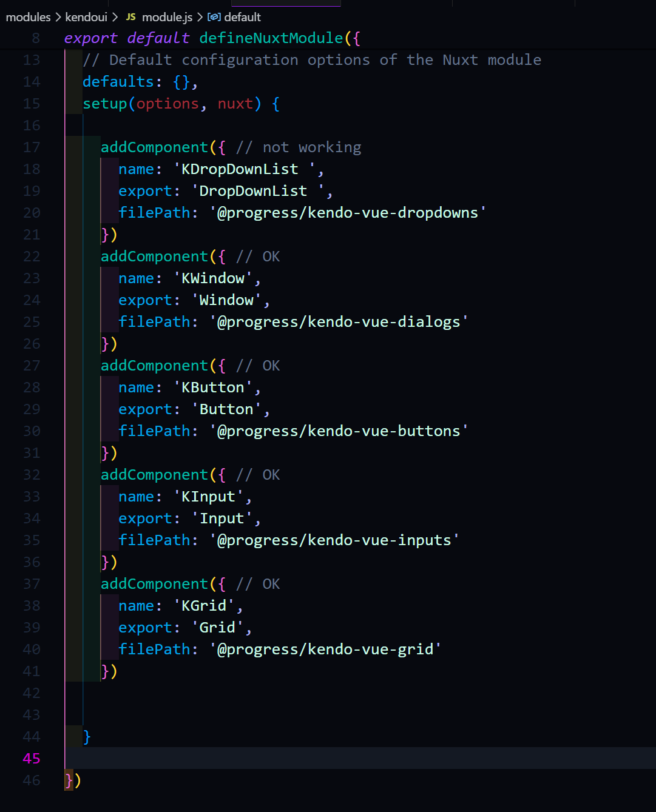Click the '// not working' comment
Viewport: 656px width, 812px height.
pos(299,147)
